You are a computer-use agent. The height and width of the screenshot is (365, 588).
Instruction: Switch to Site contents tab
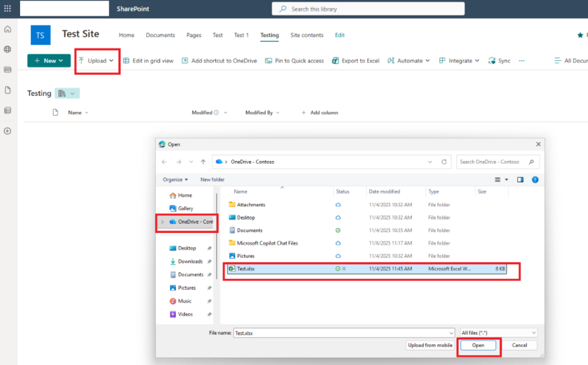click(307, 35)
